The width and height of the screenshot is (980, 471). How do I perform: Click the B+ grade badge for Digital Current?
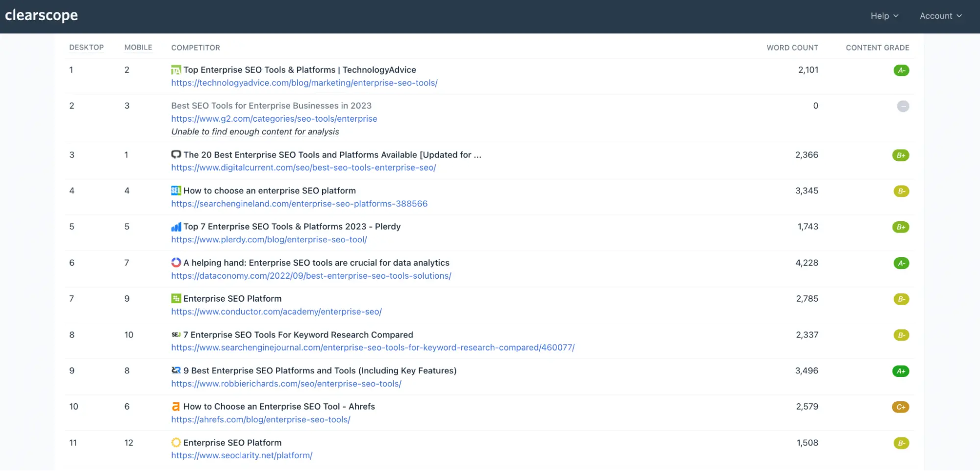click(901, 155)
